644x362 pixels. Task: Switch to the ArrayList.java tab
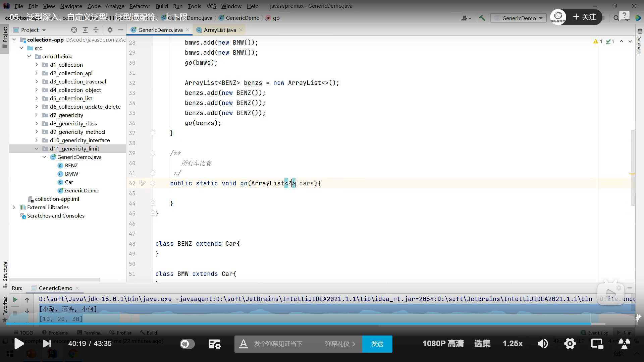[x=220, y=30]
